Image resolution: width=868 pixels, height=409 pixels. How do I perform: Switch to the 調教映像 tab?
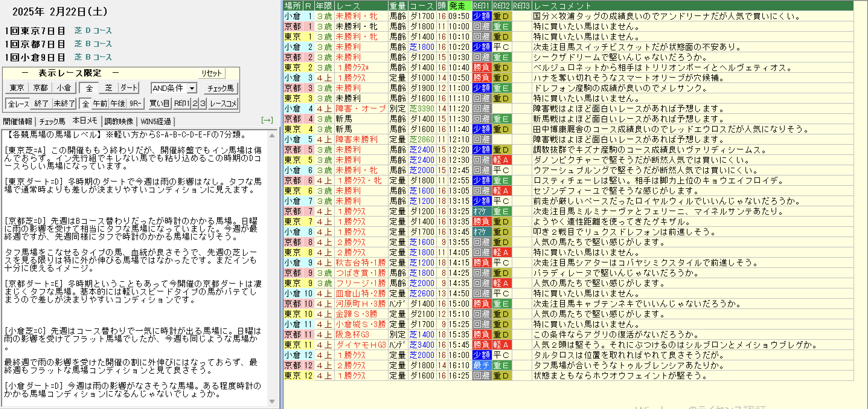coord(119,121)
